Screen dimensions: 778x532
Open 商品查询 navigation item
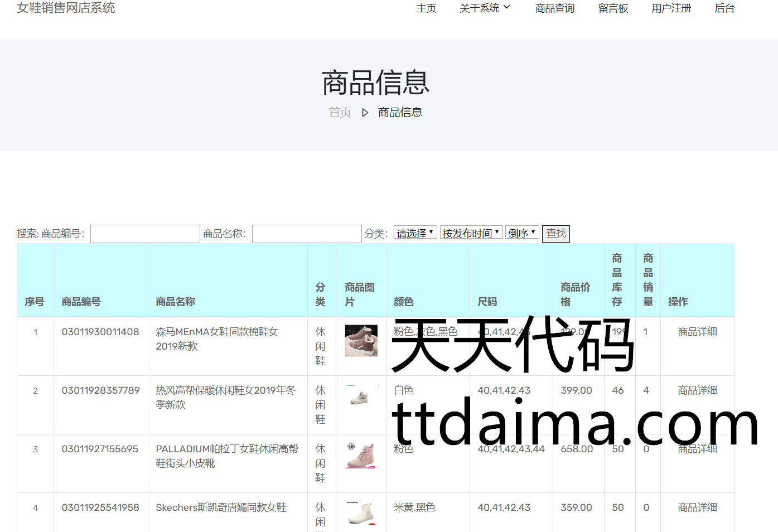coord(554,8)
